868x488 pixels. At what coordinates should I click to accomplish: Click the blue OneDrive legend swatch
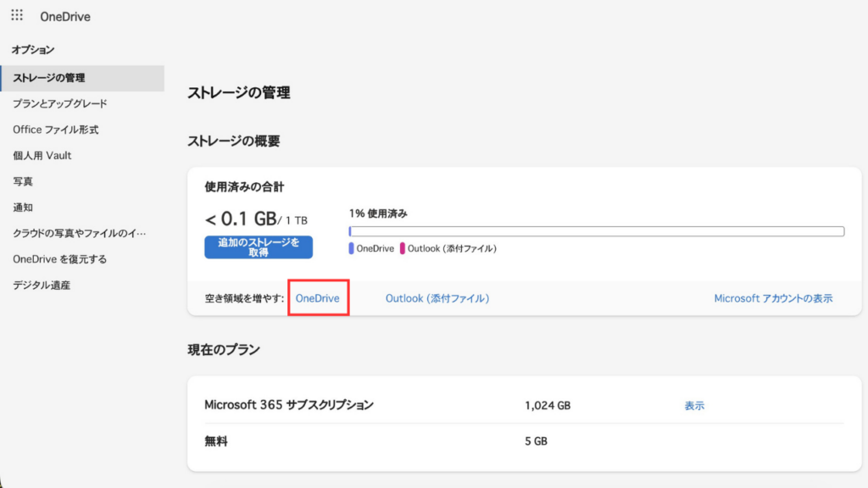pyautogui.click(x=352, y=249)
